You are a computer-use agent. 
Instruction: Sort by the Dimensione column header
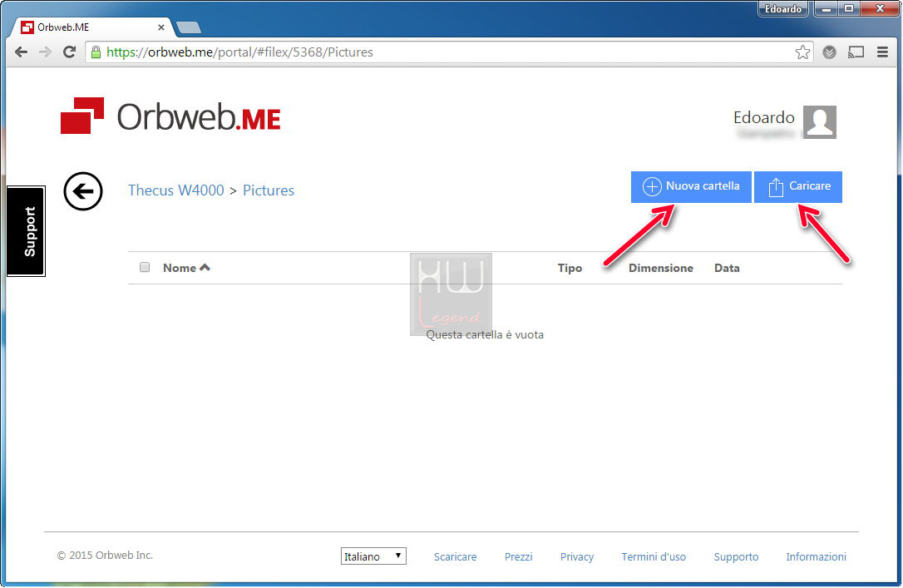coord(660,268)
